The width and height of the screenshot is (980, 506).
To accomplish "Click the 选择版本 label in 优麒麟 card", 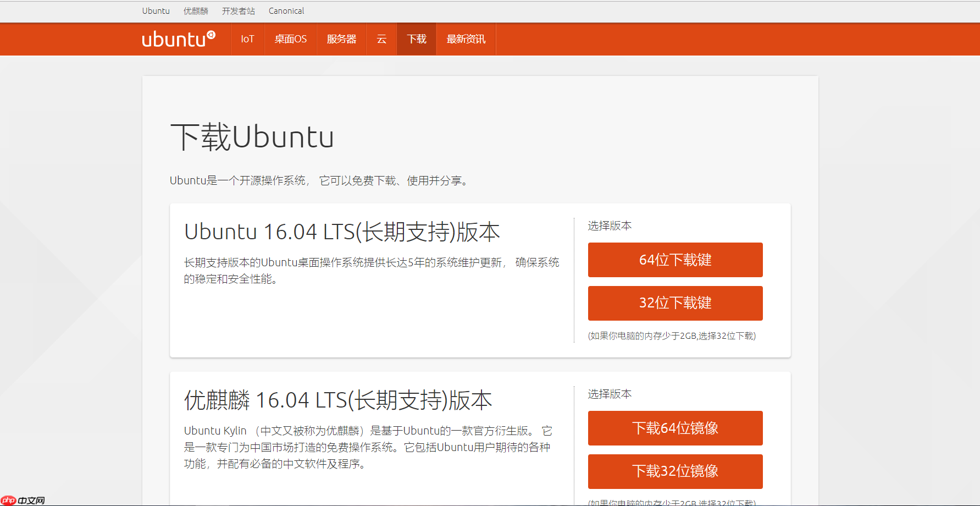I will (x=610, y=394).
